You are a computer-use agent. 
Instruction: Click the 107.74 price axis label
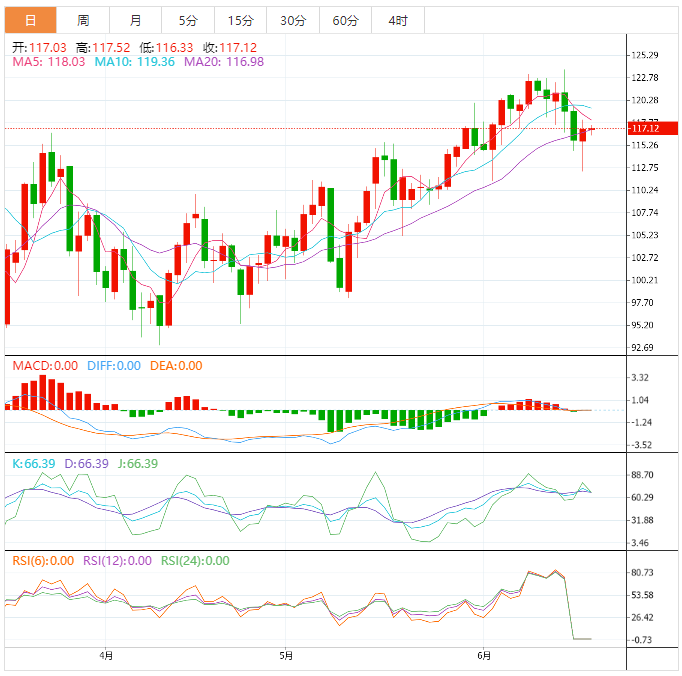(x=645, y=213)
